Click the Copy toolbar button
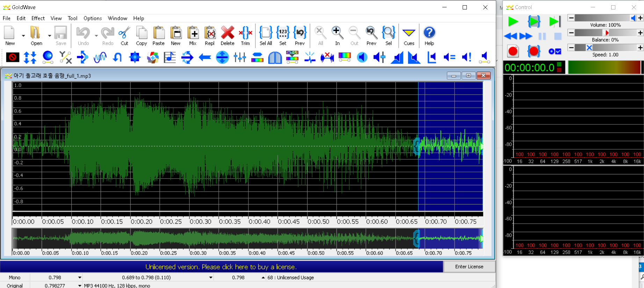The width and height of the screenshot is (644, 288). point(142,36)
